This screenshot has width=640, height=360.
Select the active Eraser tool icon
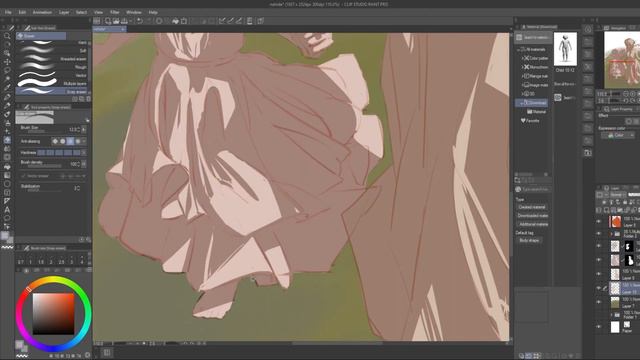7,140
